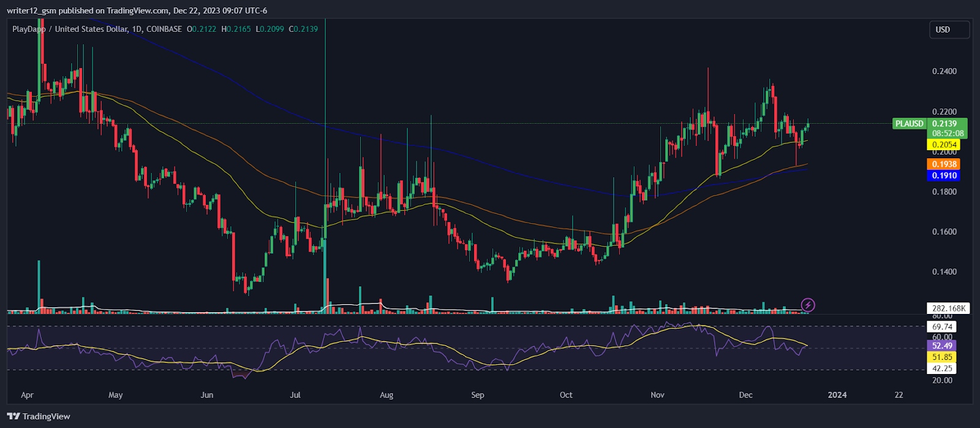Click the 0.1600 price axis label
980x428 pixels.
[944, 232]
